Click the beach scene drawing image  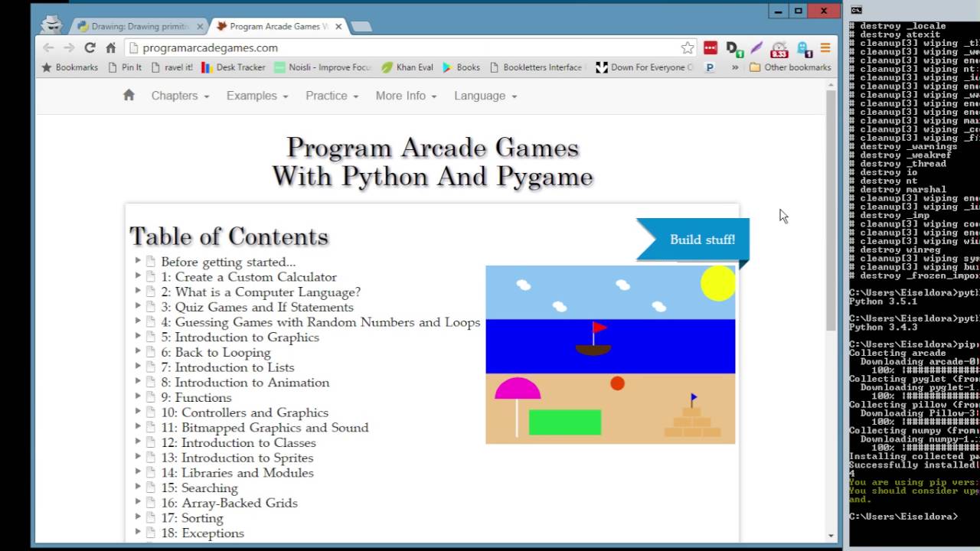610,354
